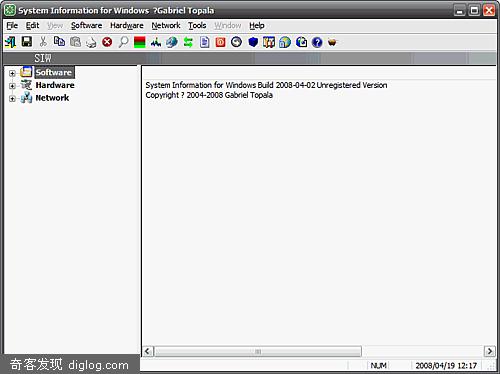This screenshot has width=500, height=374.
Task: Maximize the SIW window
Action: tap(474, 11)
